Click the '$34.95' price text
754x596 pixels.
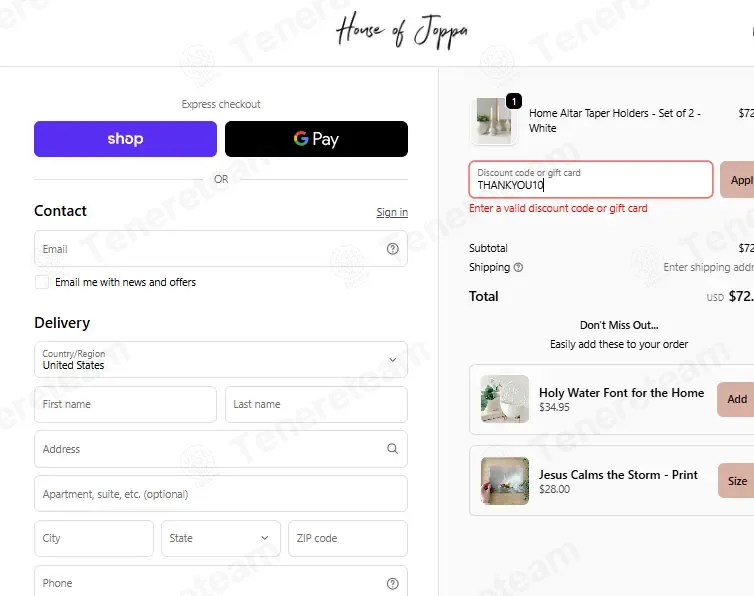[x=554, y=407]
